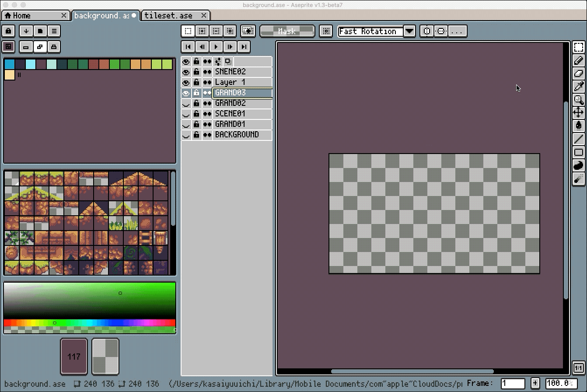
Task: Click the Mask button
Action: pos(287,31)
